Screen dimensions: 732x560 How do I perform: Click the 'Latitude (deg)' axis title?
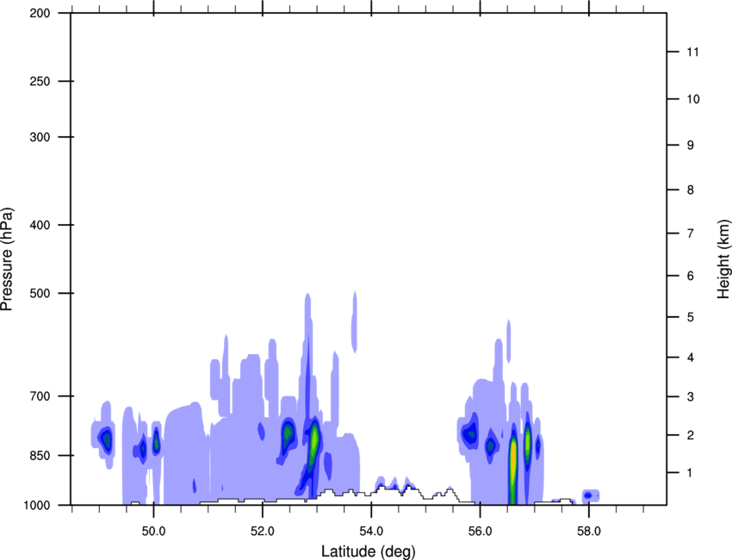(368, 551)
